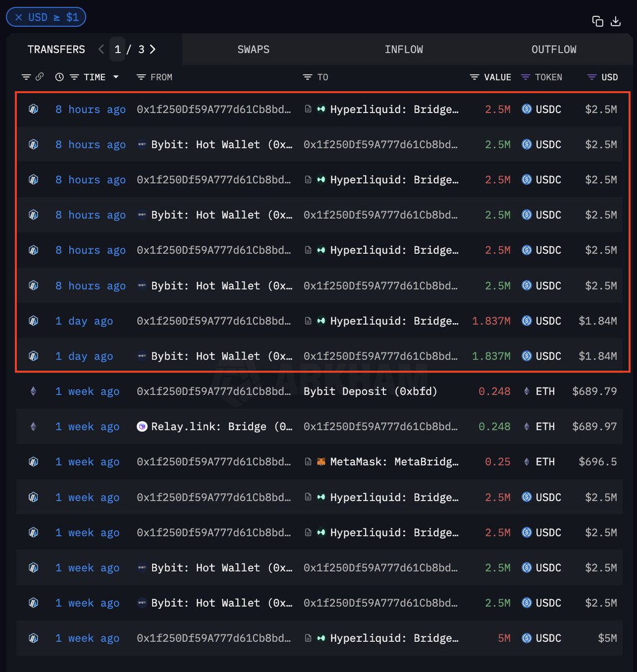
Task: Click contract icon on 1.837M Hyperliquid row
Action: (308, 321)
